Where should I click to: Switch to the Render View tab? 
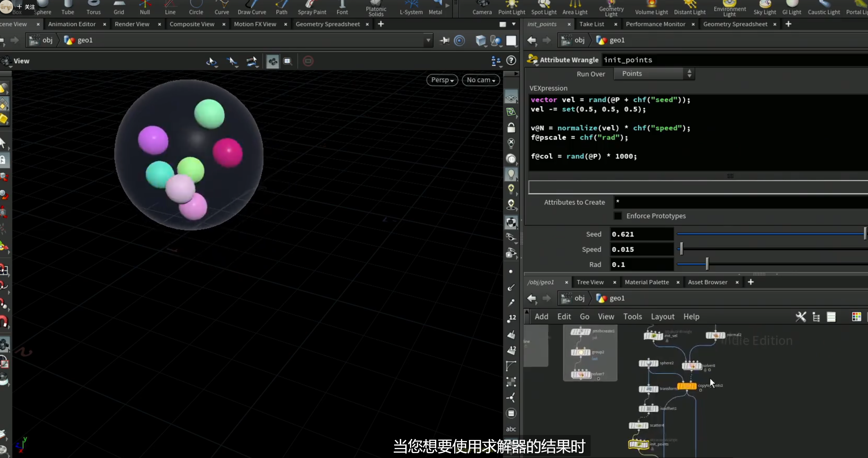132,24
